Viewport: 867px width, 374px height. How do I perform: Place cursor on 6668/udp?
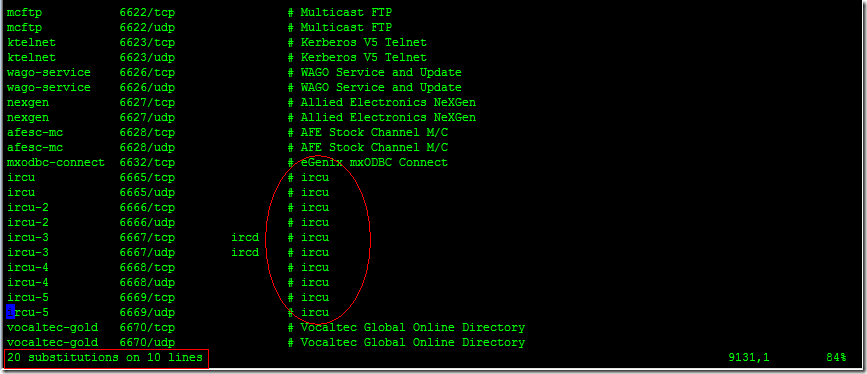(147, 283)
